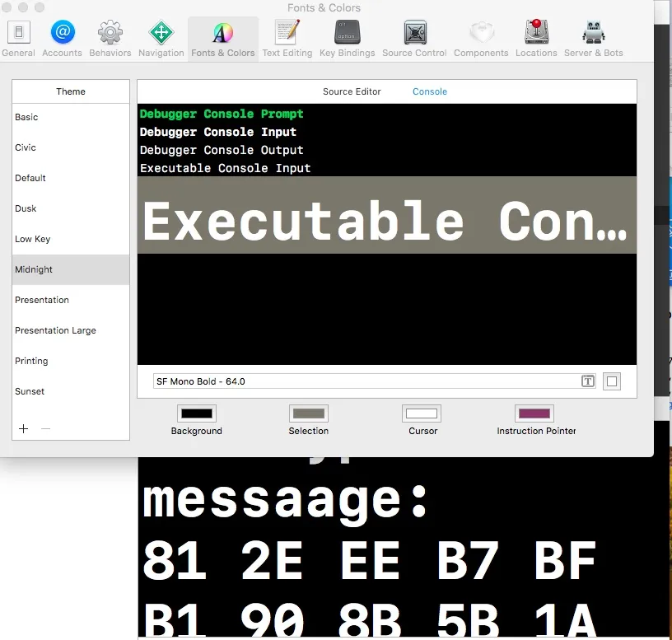Image resolution: width=672 pixels, height=640 pixels.
Task: Select the Default theme
Action: (71, 178)
